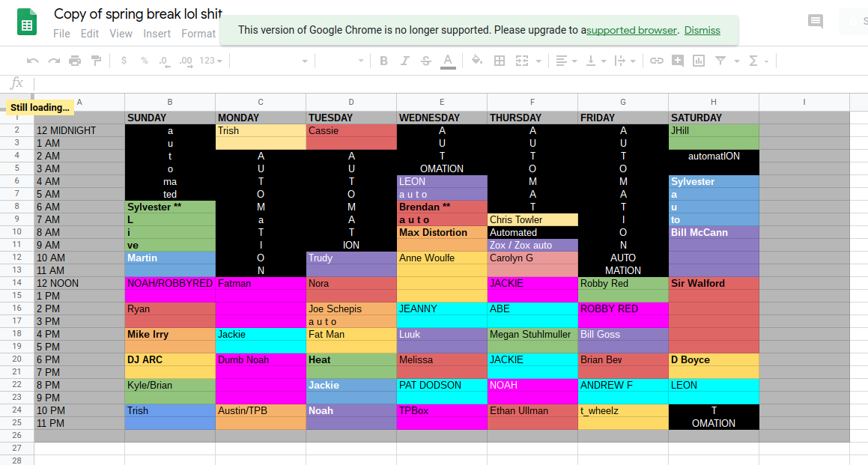Apply currency format with dollar sign
The image size is (868, 465).
coord(124,61)
